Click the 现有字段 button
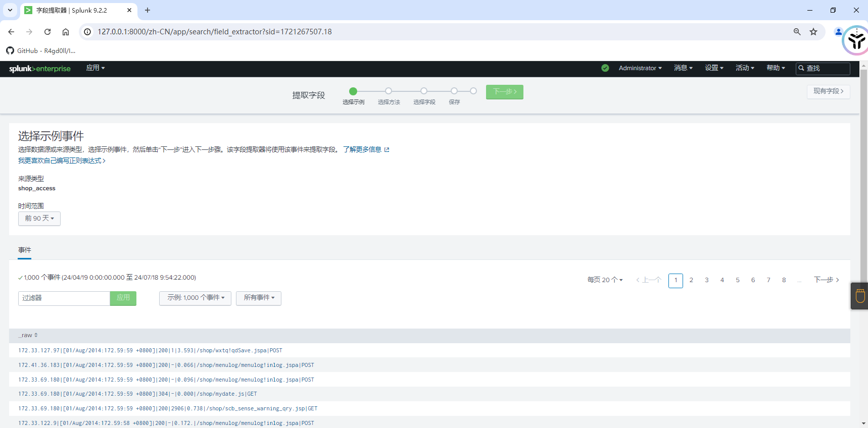The width and height of the screenshot is (868, 428). (828, 91)
